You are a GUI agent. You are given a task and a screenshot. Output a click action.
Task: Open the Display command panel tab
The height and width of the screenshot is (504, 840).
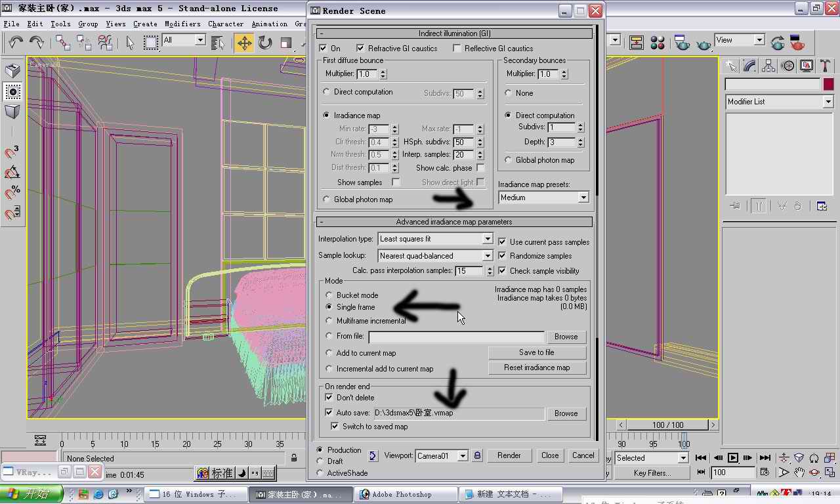click(x=807, y=66)
